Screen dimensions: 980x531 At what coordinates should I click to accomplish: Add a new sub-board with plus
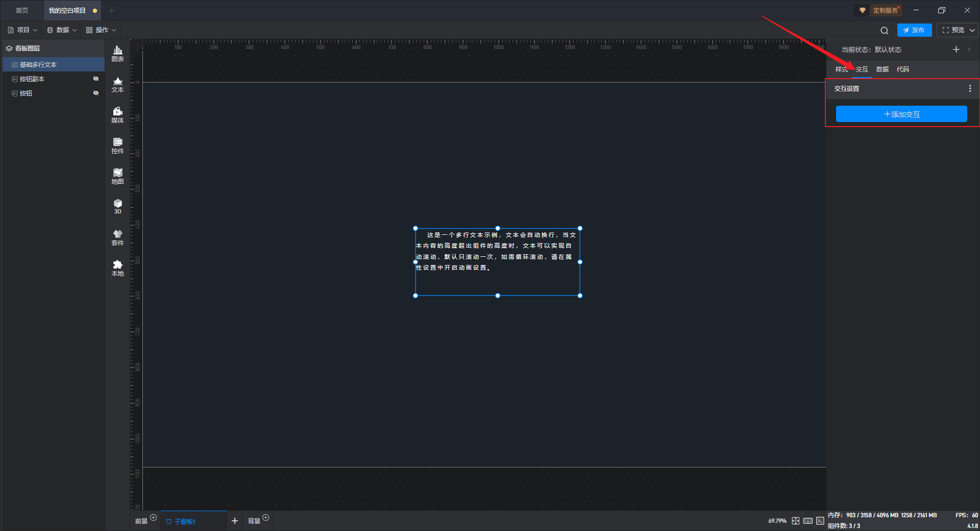[x=235, y=521]
